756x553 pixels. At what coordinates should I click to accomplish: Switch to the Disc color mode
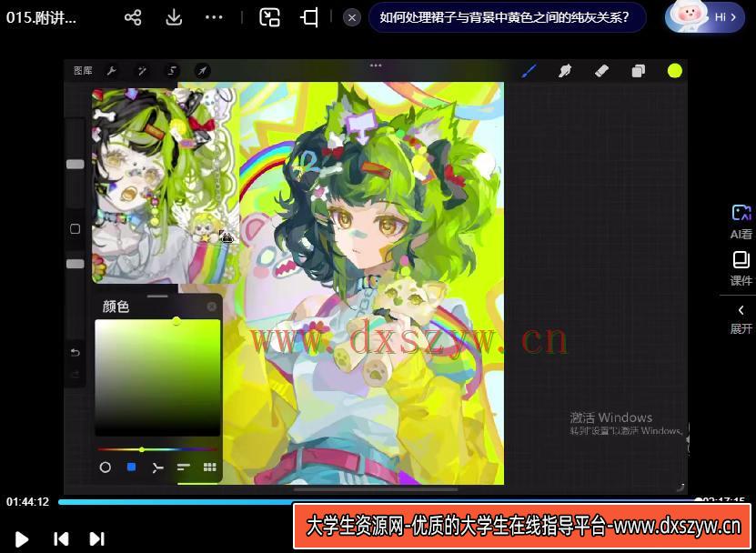click(106, 468)
